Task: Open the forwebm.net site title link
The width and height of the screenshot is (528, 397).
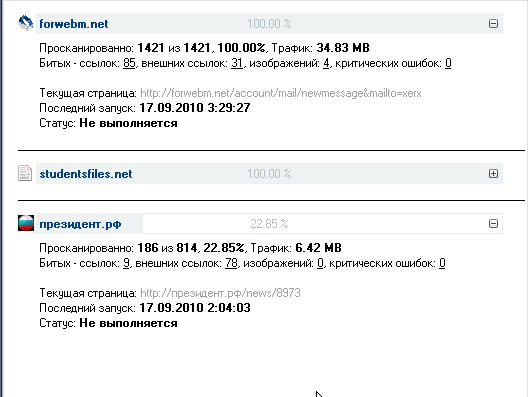Action: pyautogui.click(x=74, y=24)
